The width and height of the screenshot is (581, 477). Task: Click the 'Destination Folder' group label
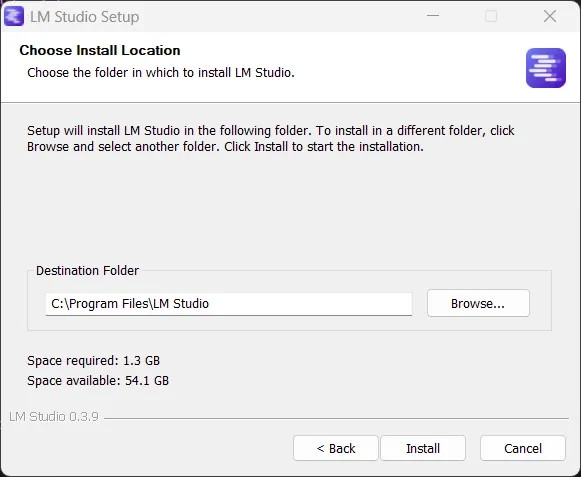pos(87,271)
